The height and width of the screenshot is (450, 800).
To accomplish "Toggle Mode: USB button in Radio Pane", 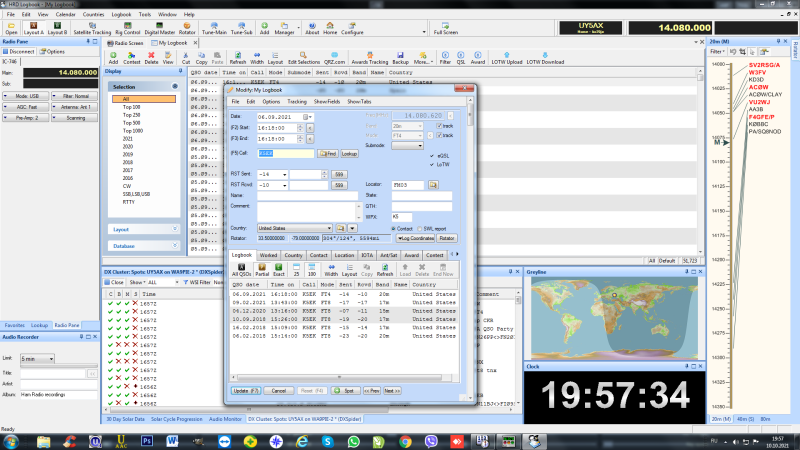I will (26, 96).
